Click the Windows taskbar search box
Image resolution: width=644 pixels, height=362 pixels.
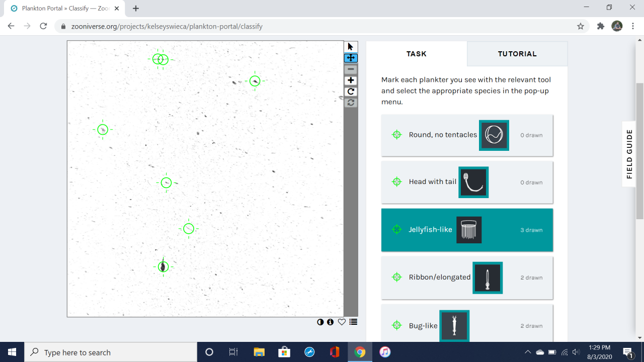111,352
